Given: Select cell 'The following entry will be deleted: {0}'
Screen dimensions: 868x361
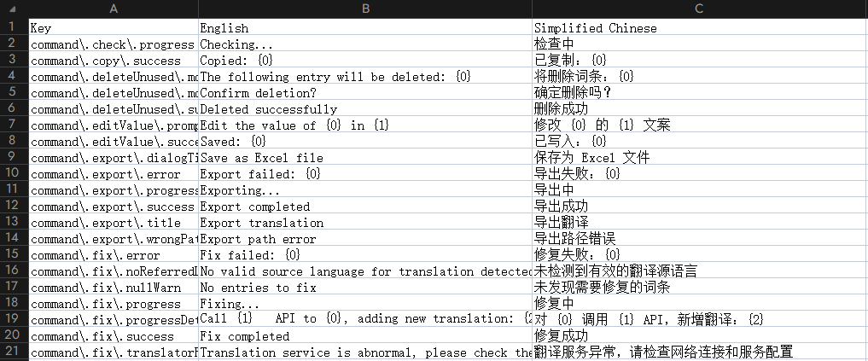Looking at the screenshot, I should click(x=365, y=77).
